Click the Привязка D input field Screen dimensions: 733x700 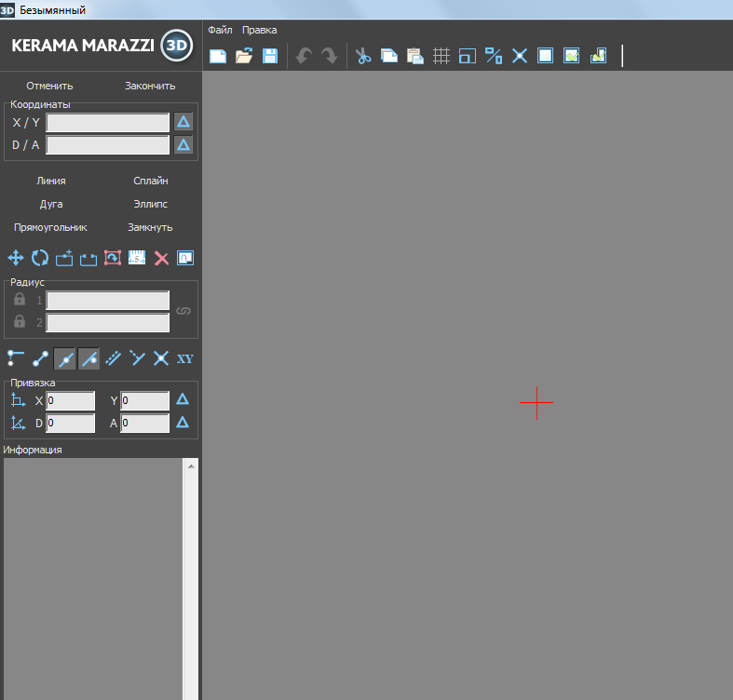(70, 424)
